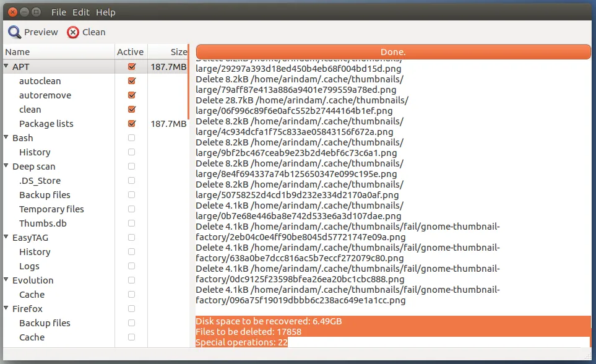Click the Done progress bar
Screen dimensions: 596x364
pyautogui.click(x=393, y=52)
